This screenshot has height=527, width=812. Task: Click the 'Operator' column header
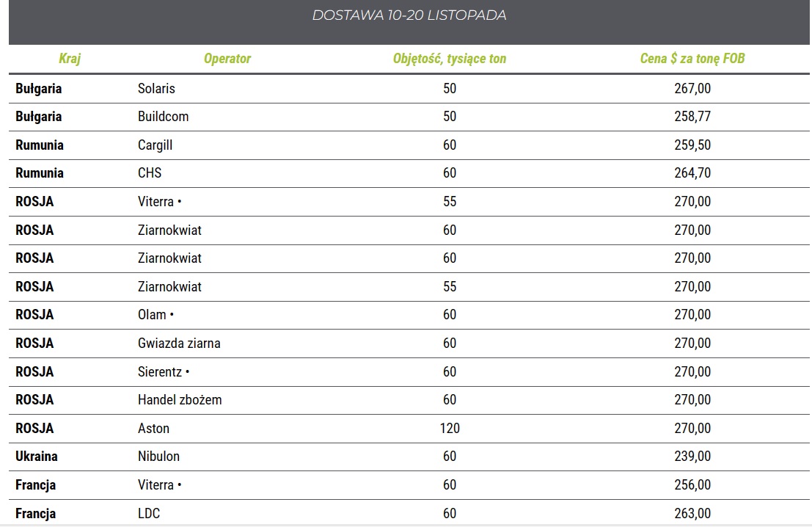[x=227, y=58]
